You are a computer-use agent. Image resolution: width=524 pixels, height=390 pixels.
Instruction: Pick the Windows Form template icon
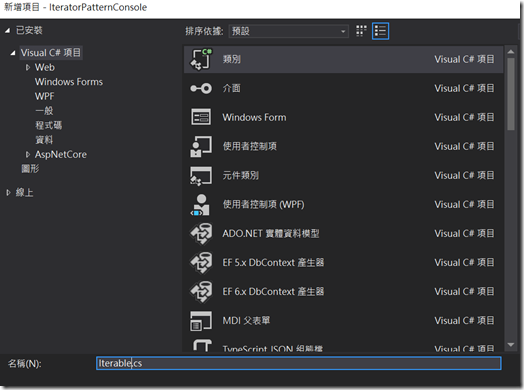pyautogui.click(x=201, y=117)
